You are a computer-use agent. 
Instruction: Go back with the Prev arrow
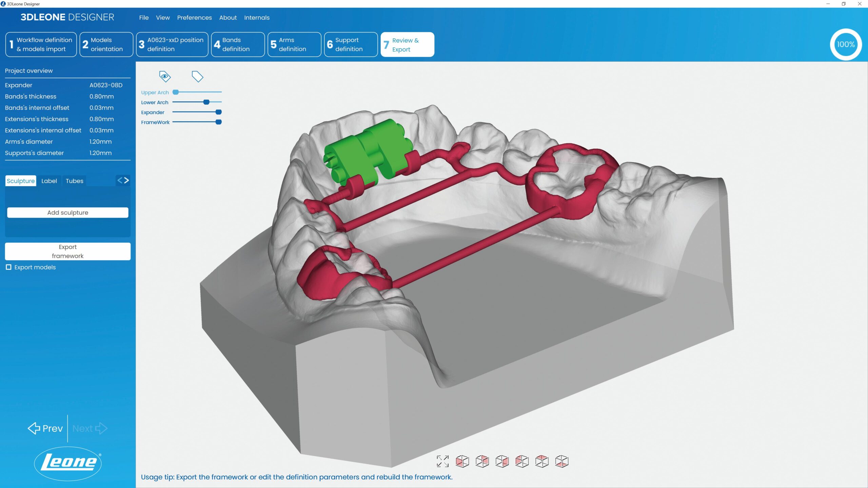pos(45,428)
